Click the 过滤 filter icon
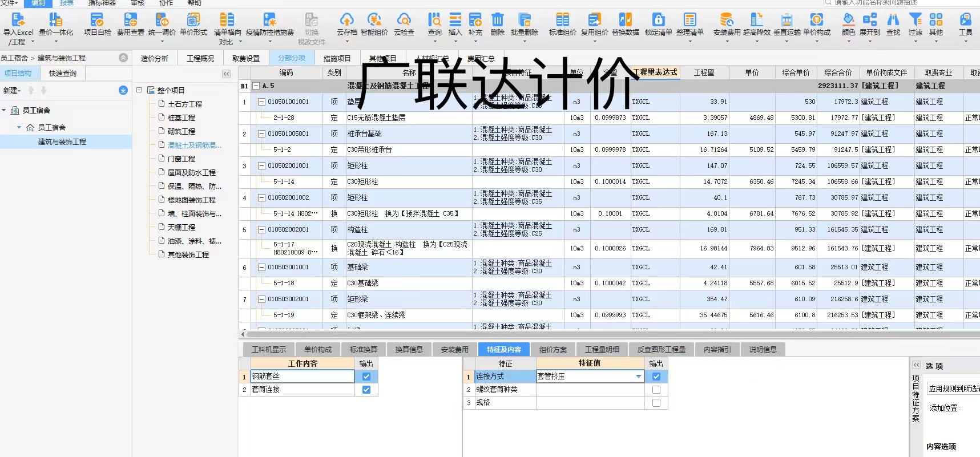The image size is (980, 457). click(916, 21)
